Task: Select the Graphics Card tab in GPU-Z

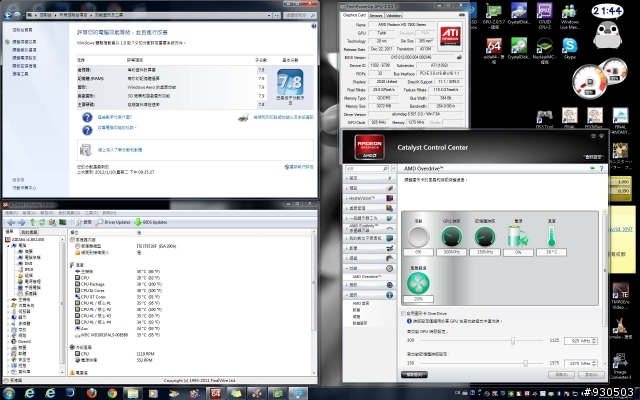Action: 354,15
